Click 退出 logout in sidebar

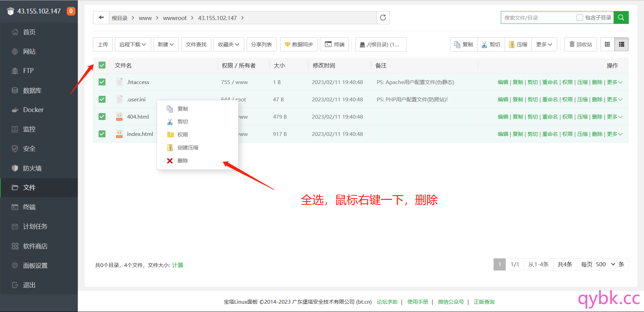39,285
